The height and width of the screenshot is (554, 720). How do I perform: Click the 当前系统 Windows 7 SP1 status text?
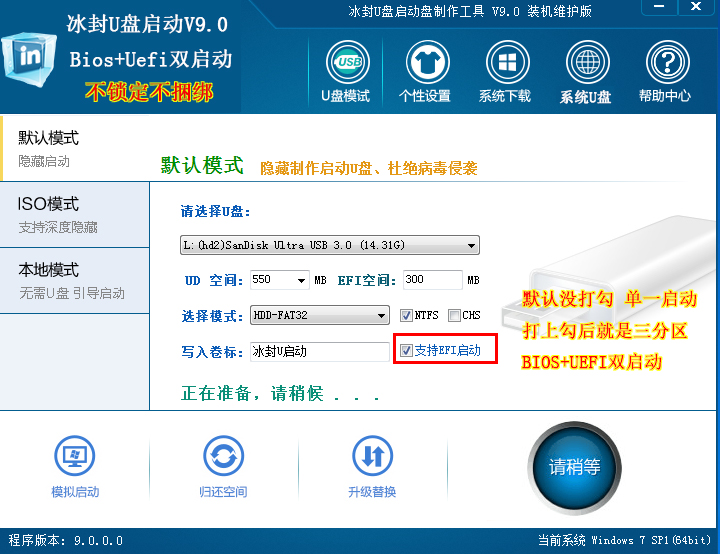(624, 540)
